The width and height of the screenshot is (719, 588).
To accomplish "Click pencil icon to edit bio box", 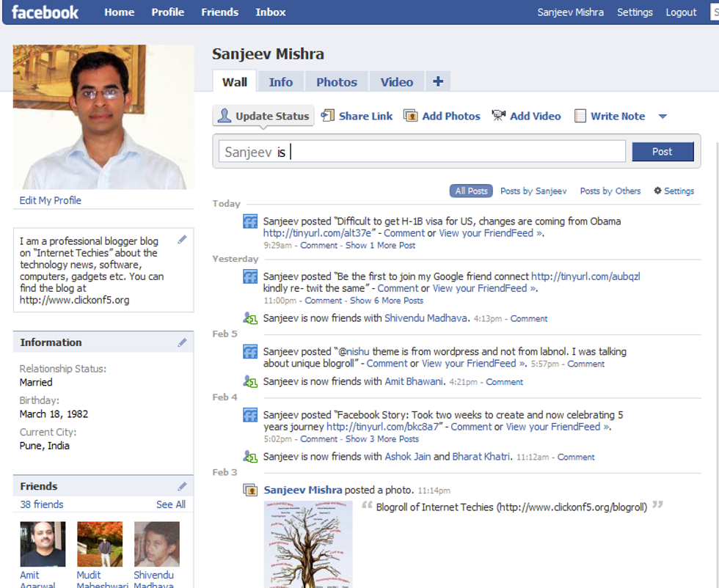I will point(182,240).
